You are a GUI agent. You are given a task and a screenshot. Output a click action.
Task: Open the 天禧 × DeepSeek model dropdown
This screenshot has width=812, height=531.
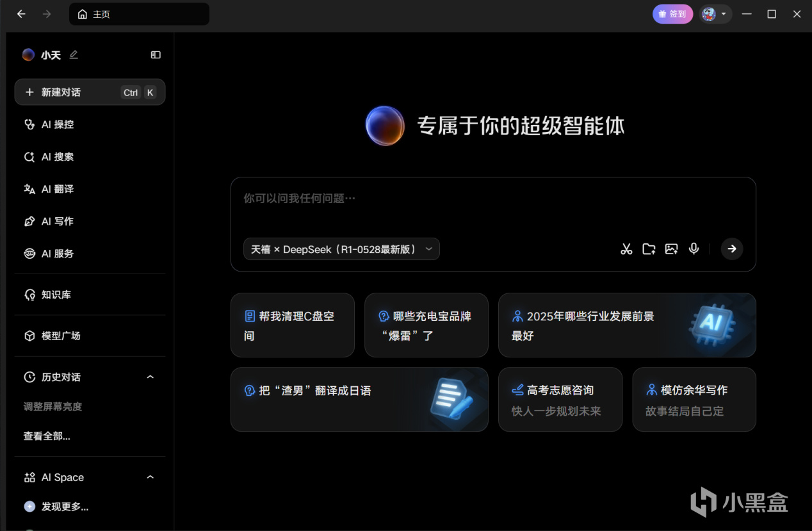click(341, 249)
